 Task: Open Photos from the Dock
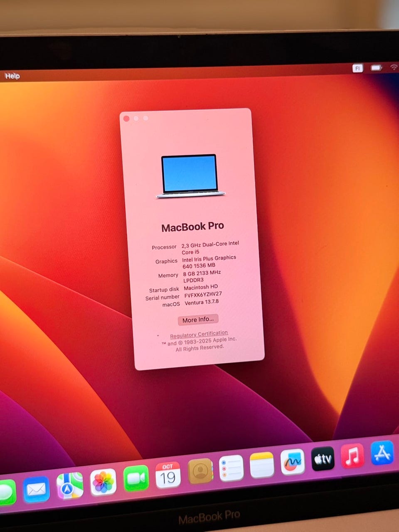[103, 482]
